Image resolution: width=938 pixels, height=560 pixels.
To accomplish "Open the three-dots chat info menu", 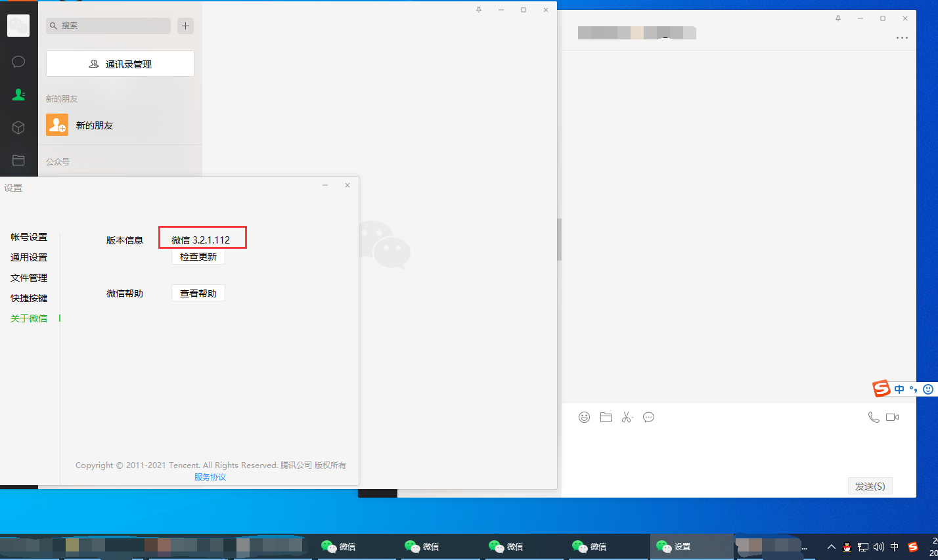I will 902,37.
